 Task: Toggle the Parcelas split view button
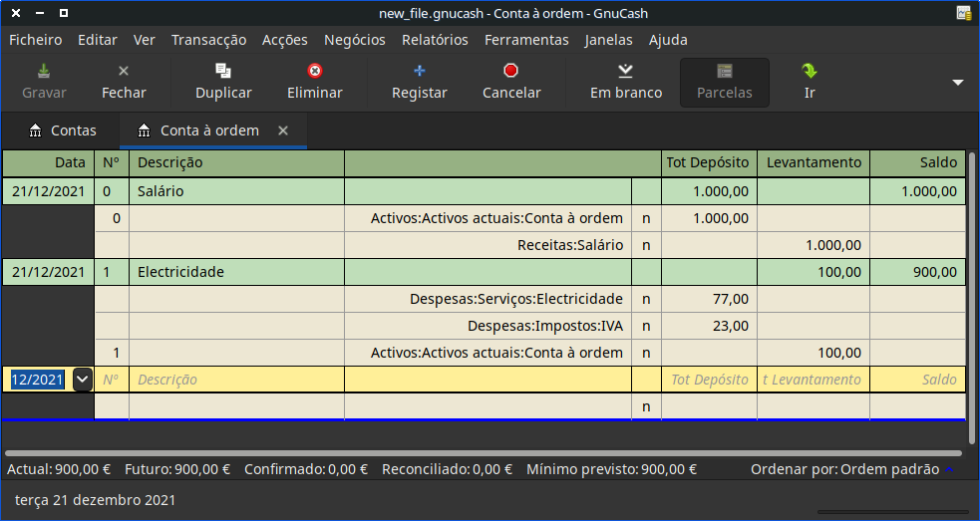click(725, 82)
